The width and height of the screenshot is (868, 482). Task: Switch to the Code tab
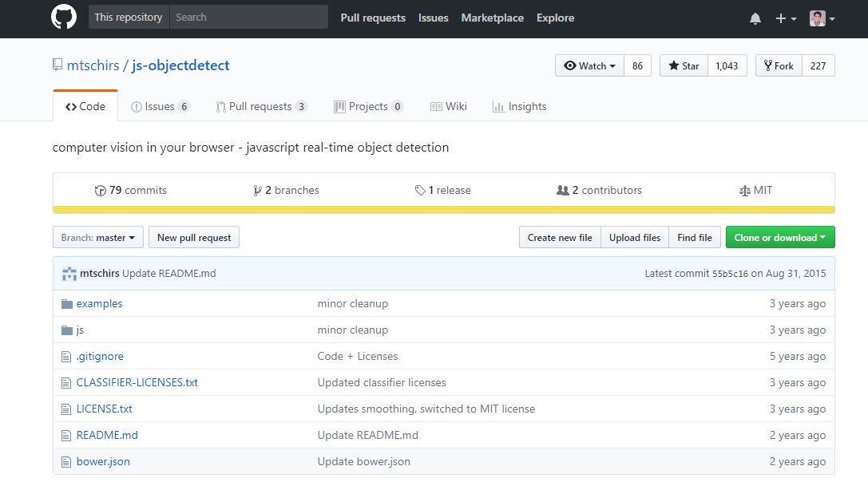pos(85,106)
